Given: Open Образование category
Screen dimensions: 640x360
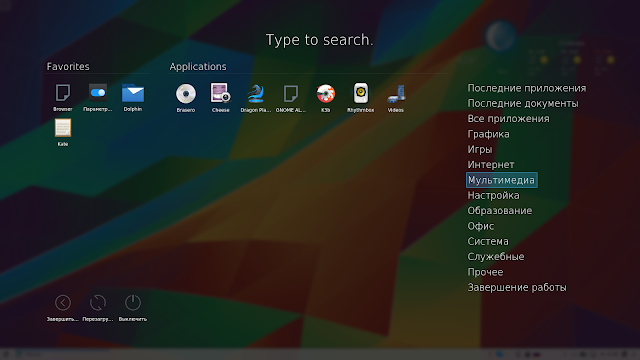Looking at the screenshot, I should 500,211.
